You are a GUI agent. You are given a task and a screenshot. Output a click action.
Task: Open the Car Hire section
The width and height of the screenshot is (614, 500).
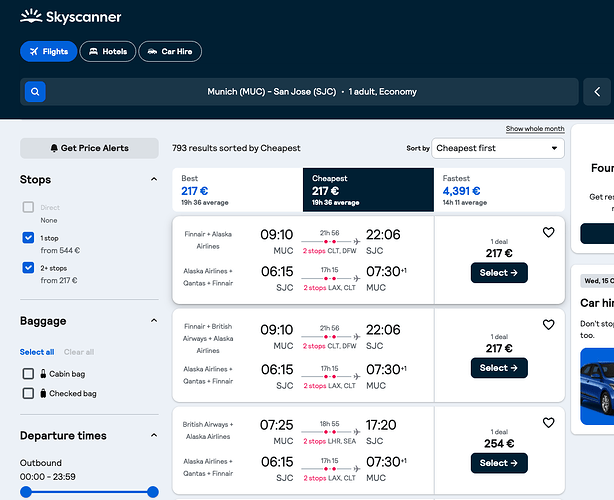click(170, 51)
